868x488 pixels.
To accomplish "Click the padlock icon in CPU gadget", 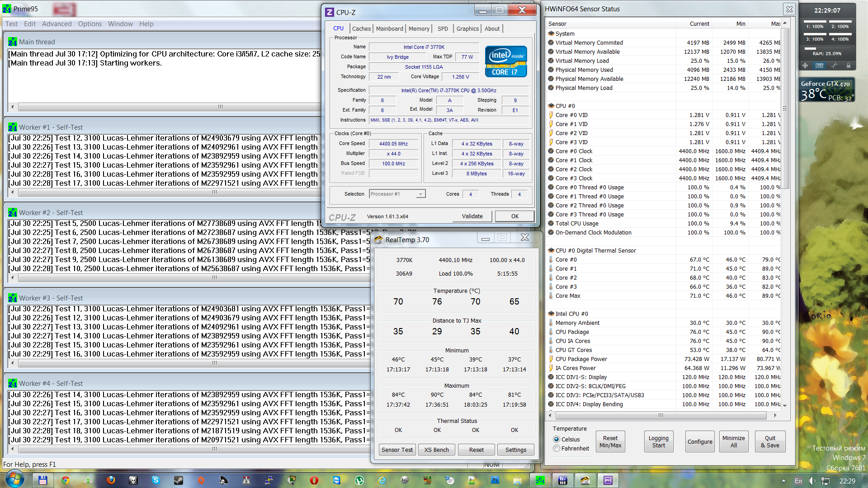I will click(849, 66).
